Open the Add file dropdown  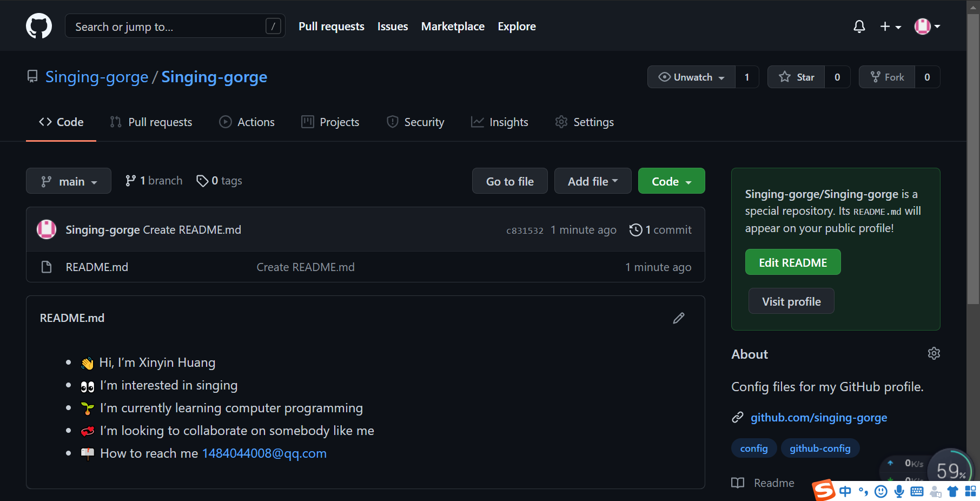coord(592,181)
